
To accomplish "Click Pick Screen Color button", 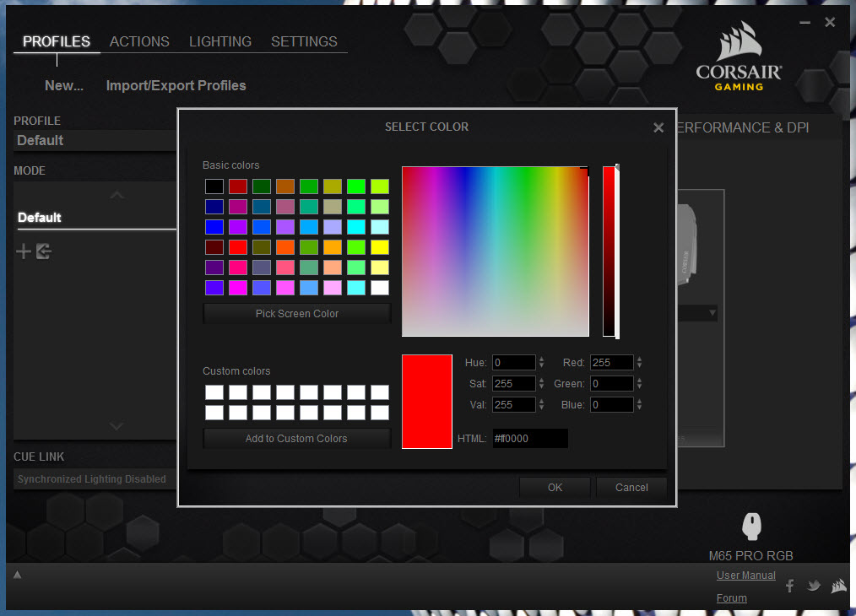I will click(297, 314).
